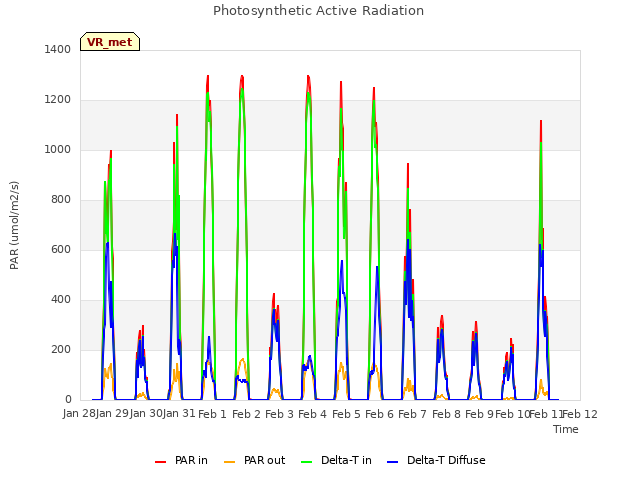Viewport: 640px width, 480px height.
Task: Select the Feb 10 x-axis tick label
Action: point(512,414)
